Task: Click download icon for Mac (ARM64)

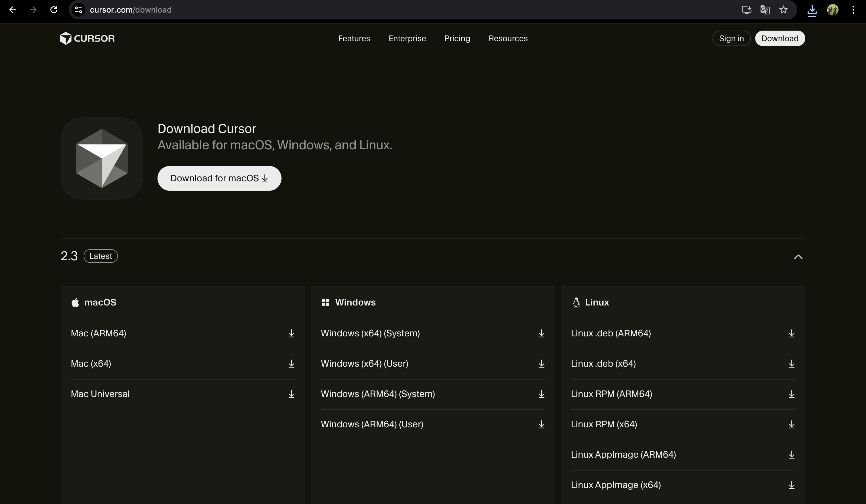Action: pyautogui.click(x=291, y=333)
